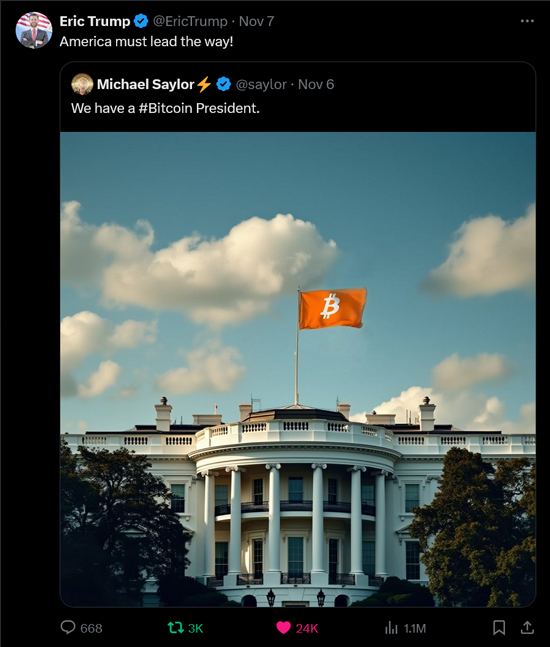Open the Nov 7 post timestamp
550x647 pixels.
[x=257, y=21]
